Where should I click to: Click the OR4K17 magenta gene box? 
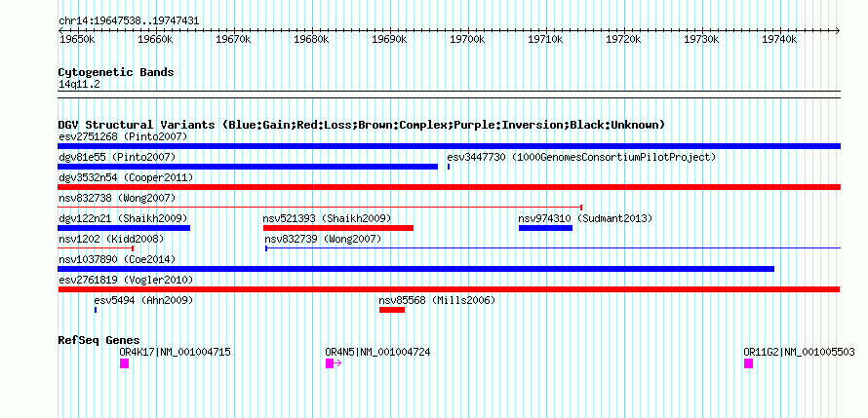(x=124, y=363)
